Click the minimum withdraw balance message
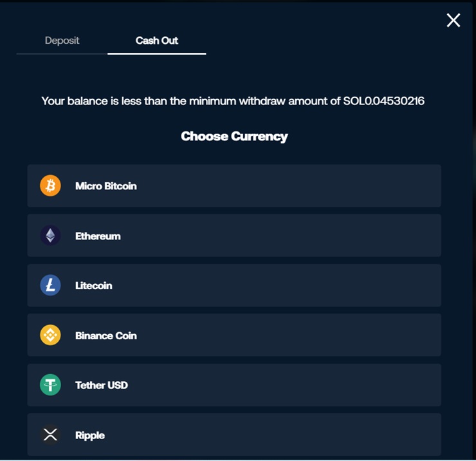This screenshot has width=476, height=461. click(193, 101)
